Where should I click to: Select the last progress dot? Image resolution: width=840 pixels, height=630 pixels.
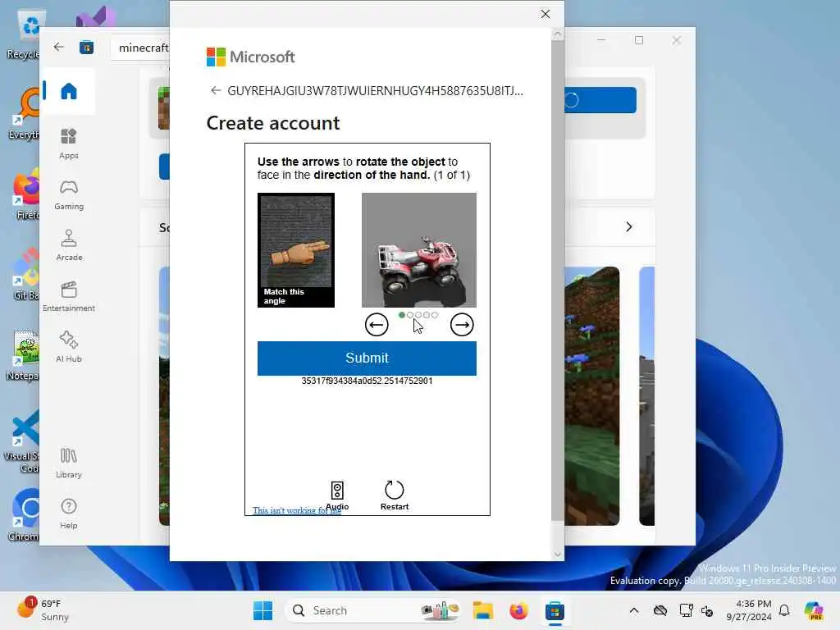coord(435,315)
